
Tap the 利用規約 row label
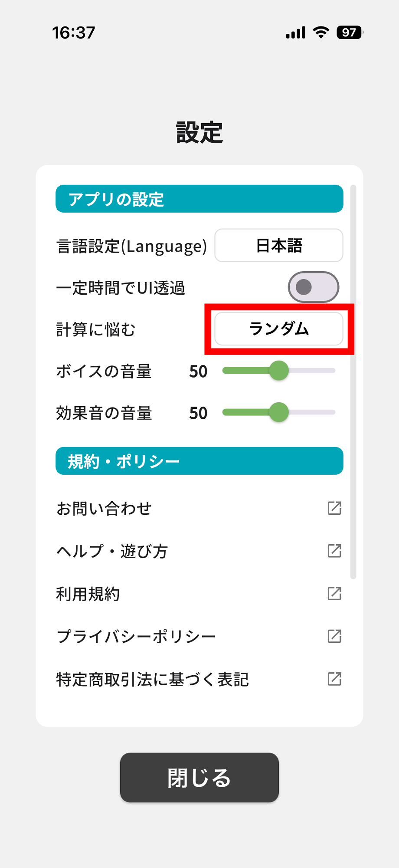[88, 594]
